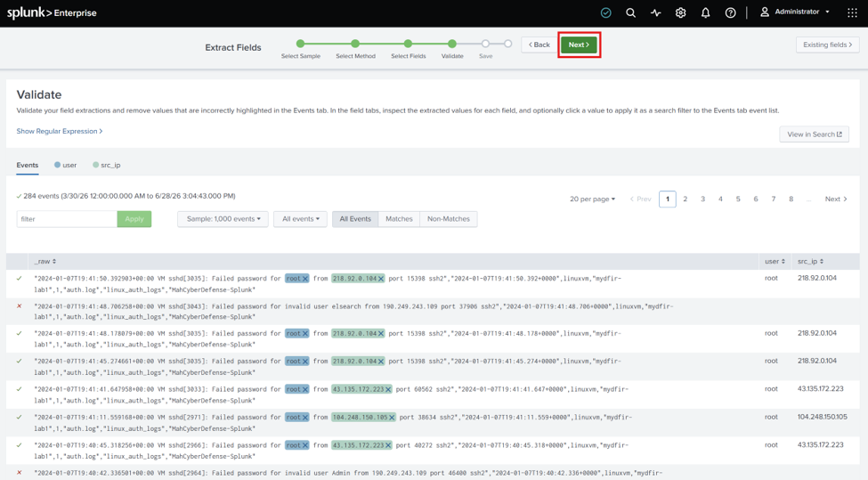Image resolution: width=868 pixels, height=480 pixels.
Task: Open the 20 per page dropdown
Action: (592, 199)
